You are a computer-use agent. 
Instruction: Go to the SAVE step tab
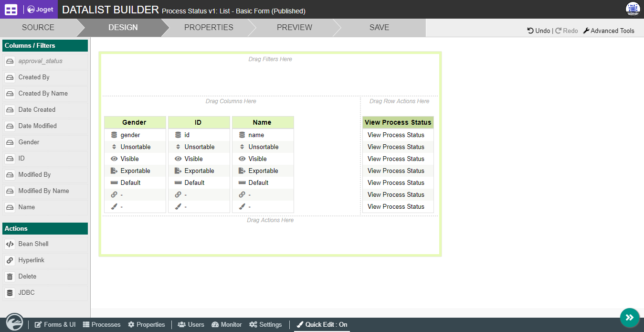[380, 28]
